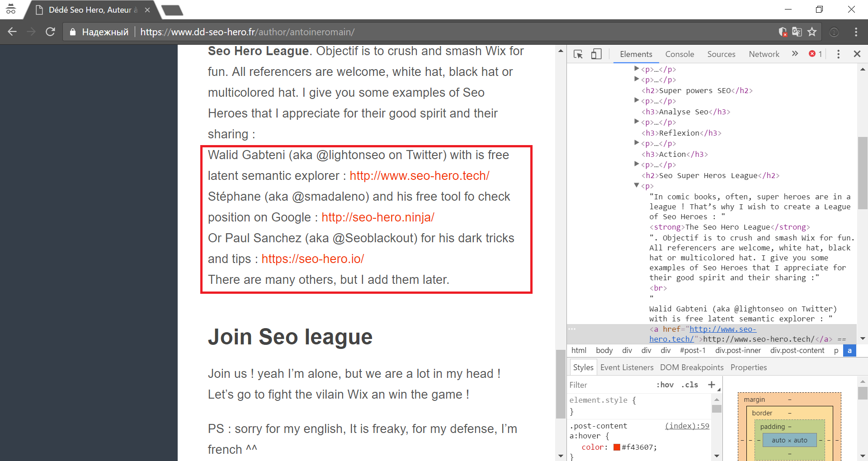
Task: Select div.post-content in breadcrumb
Action: coord(797,350)
